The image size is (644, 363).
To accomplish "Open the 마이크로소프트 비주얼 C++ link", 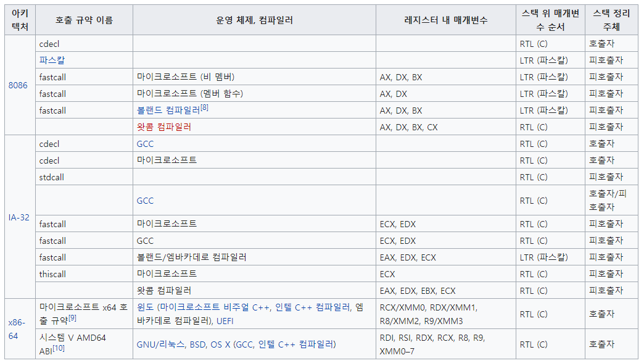I will point(215,307).
